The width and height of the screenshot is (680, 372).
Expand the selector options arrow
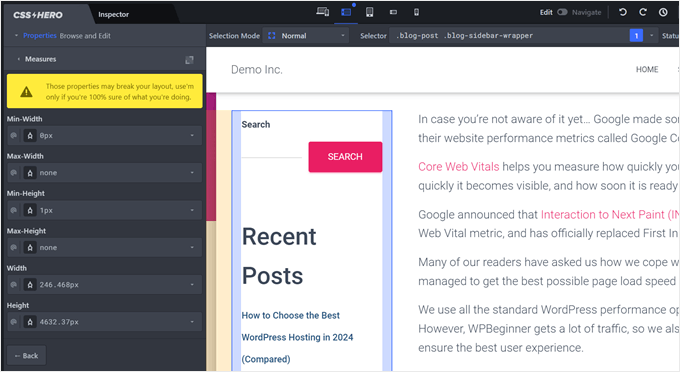(x=651, y=36)
